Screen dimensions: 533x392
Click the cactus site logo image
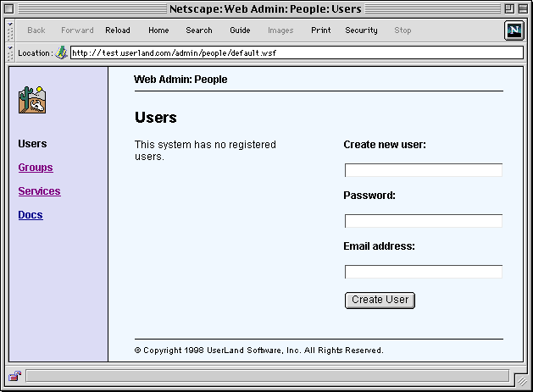[x=32, y=100]
